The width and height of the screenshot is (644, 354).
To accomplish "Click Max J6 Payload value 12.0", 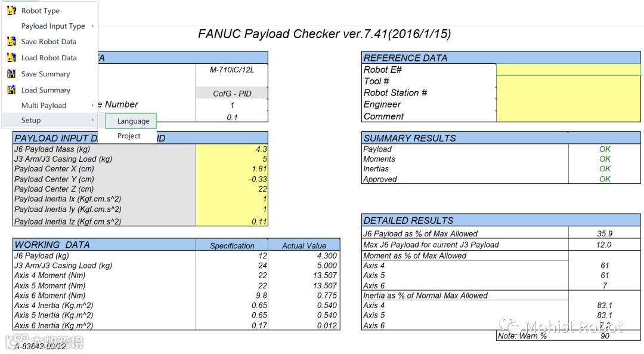I will 604,245.
